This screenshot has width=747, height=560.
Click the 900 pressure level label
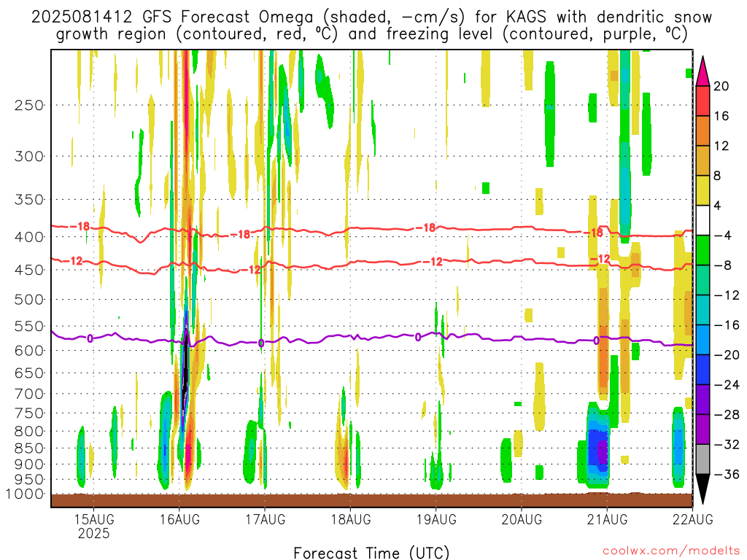(28, 464)
